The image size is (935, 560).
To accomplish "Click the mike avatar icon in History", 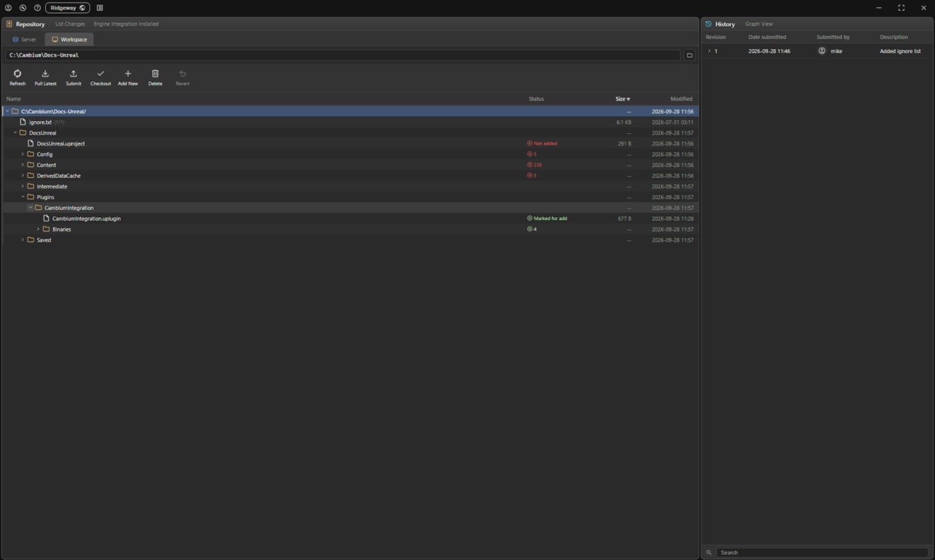I will click(x=821, y=51).
